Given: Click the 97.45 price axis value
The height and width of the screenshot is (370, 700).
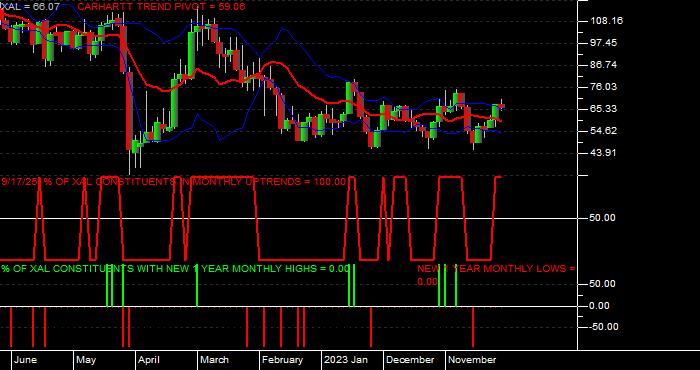Looking at the screenshot, I should (603, 43).
